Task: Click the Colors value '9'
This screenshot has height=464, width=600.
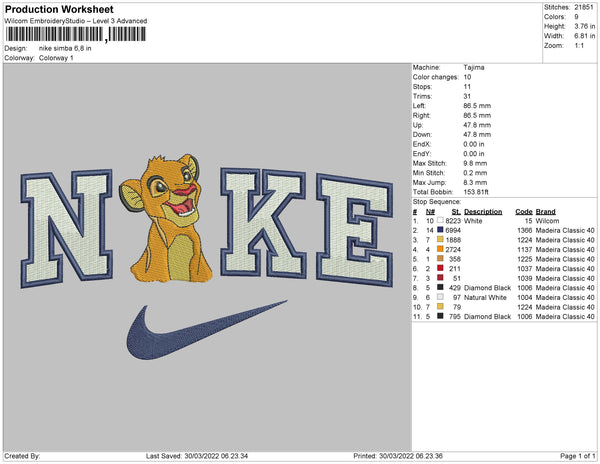Action: (x=576, y=17)
